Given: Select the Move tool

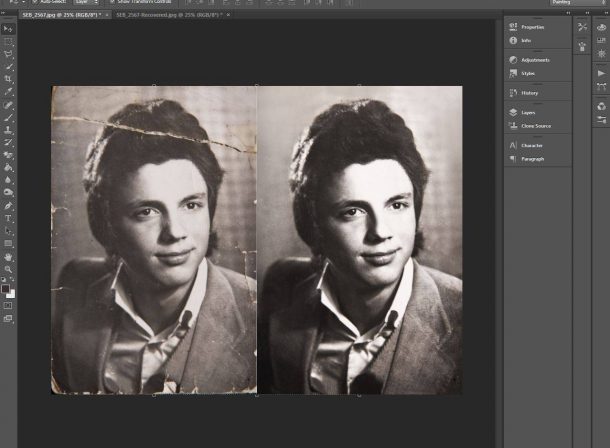Looking at the screenshot, I should [x=8, y=29].
